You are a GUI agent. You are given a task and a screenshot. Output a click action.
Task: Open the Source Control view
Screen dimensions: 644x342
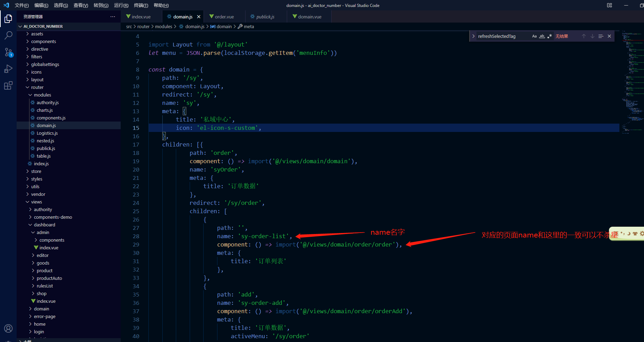click(8, 52)
